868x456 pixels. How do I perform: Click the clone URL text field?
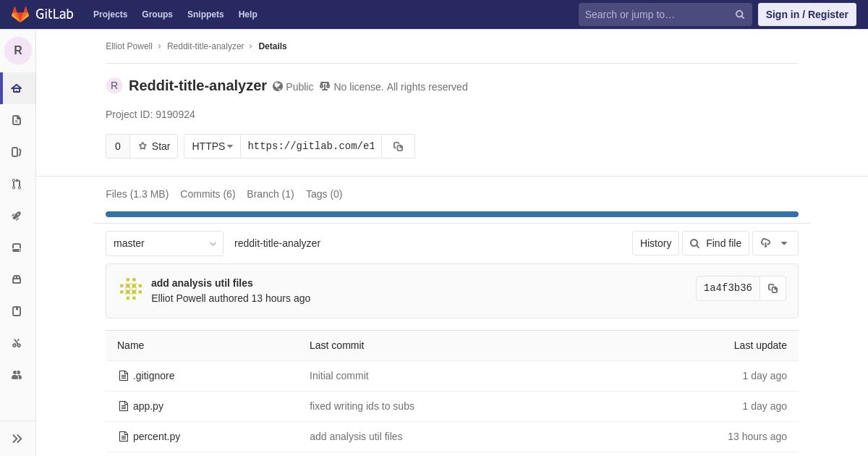pos(311,146)
